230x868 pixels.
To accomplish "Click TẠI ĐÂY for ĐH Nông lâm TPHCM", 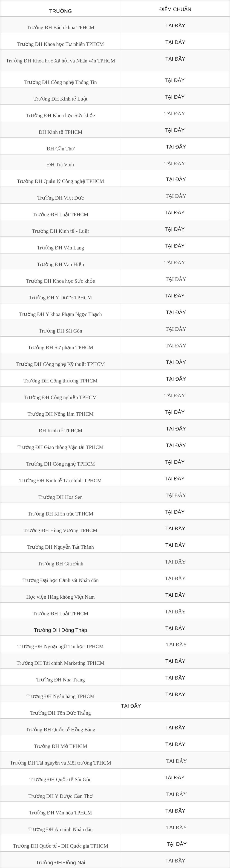I will pos(174,412).
